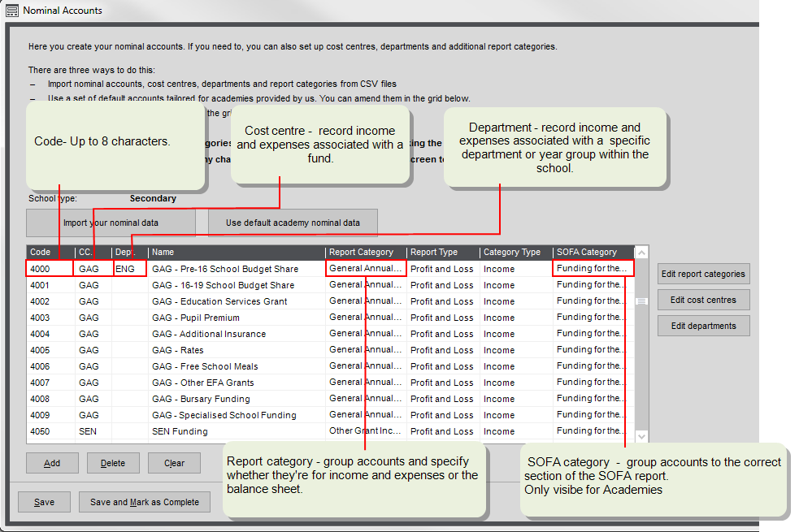This screenshot has height=532, width=799.
Task: Click scrollbar up arrow of grid
Action: [642, 253]
